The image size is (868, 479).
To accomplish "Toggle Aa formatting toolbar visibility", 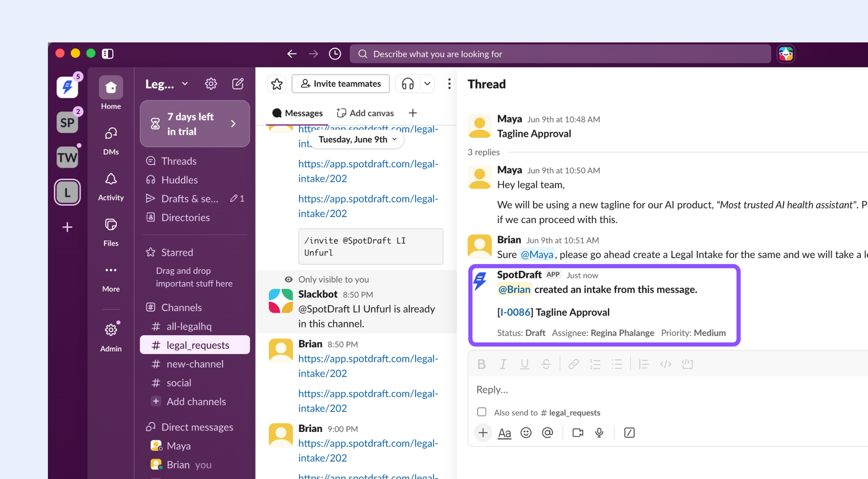I will pyautogui.click(x=504, y=433).
